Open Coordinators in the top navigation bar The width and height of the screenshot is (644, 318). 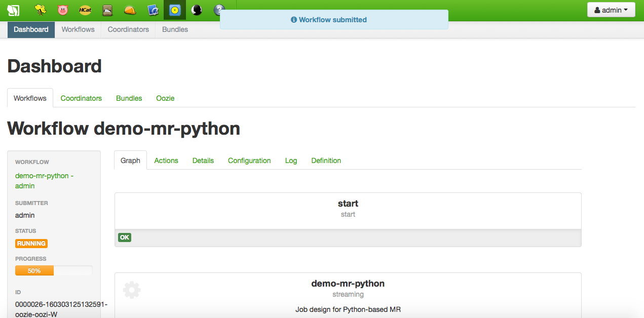128,29
